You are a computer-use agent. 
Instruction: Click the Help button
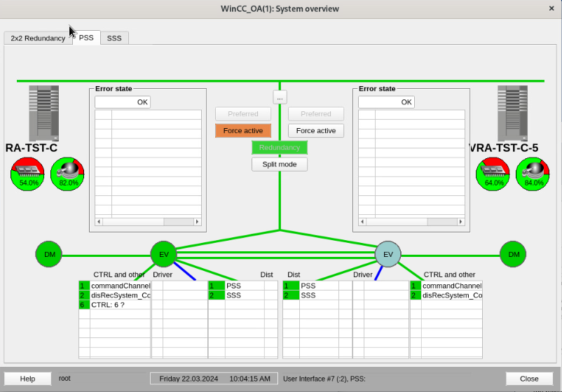point(27,379)
